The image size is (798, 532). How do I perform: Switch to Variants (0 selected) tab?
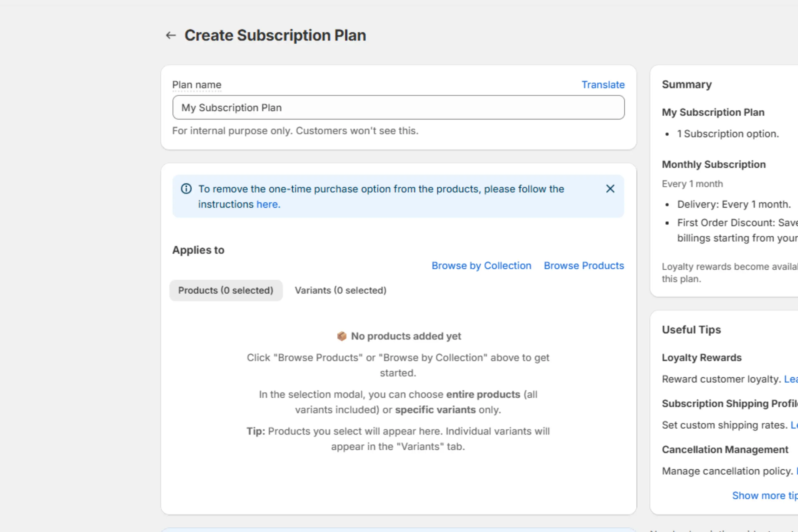(x=341, y=290)
